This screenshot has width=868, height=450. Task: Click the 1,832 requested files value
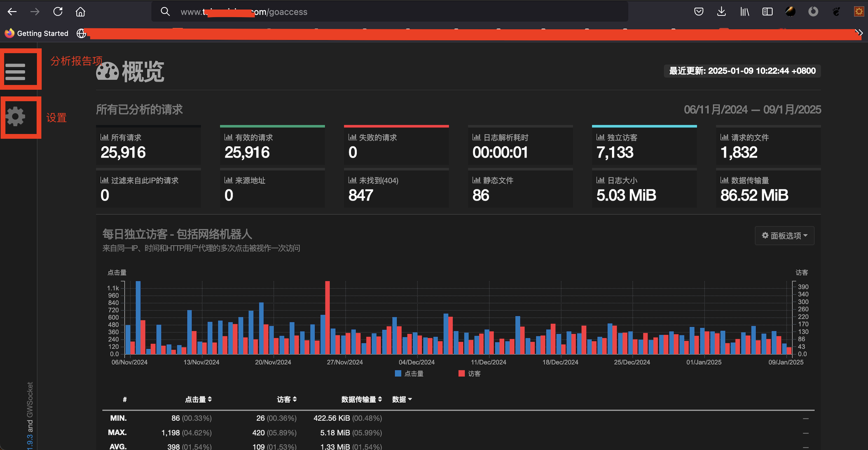[x=739, y=152]
